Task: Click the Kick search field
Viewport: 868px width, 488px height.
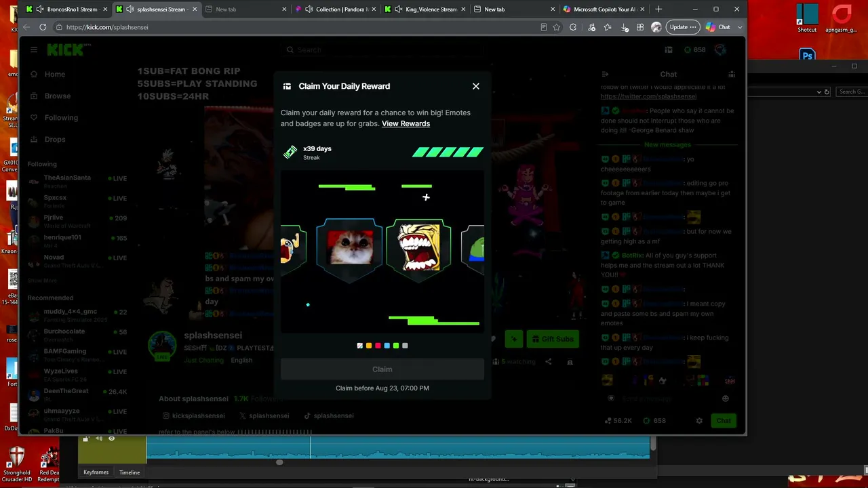Action: tap(383, 49)
